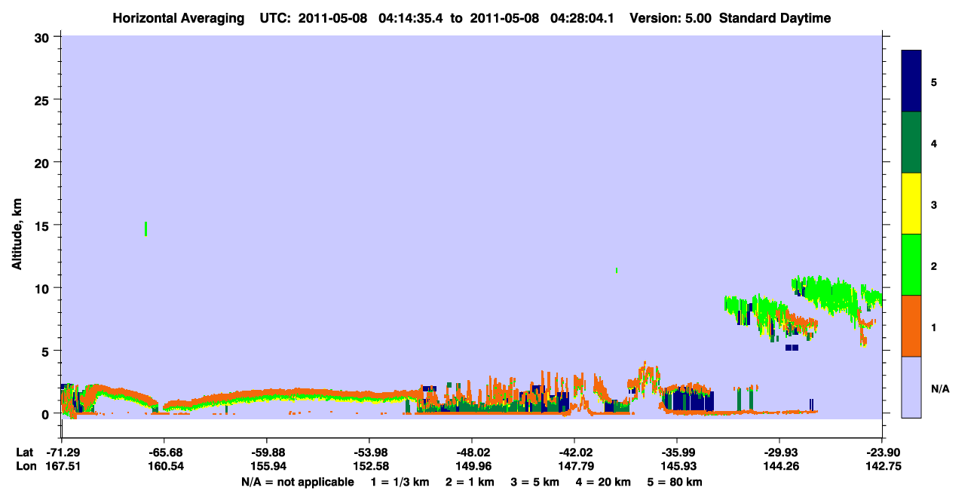Click the lavender N/A colorbar segment
This screenshot has width=980, height=503.
pos(911,387)
